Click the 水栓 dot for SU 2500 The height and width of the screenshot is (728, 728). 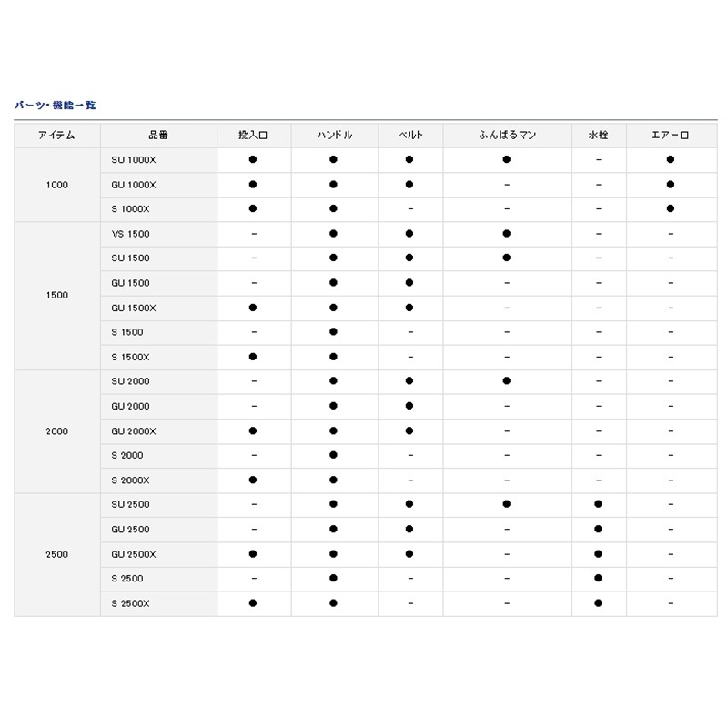coord(598,504)
